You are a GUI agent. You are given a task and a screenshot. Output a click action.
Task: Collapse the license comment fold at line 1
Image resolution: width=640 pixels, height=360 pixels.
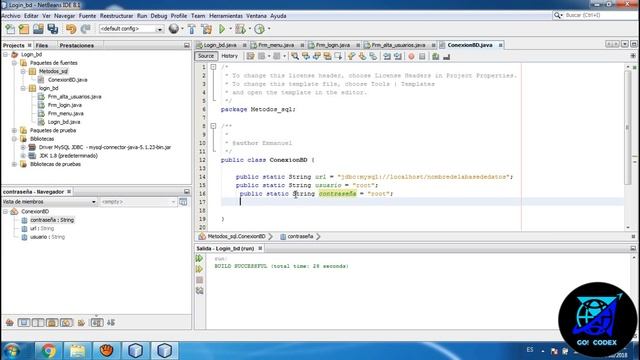click(213, 67)
